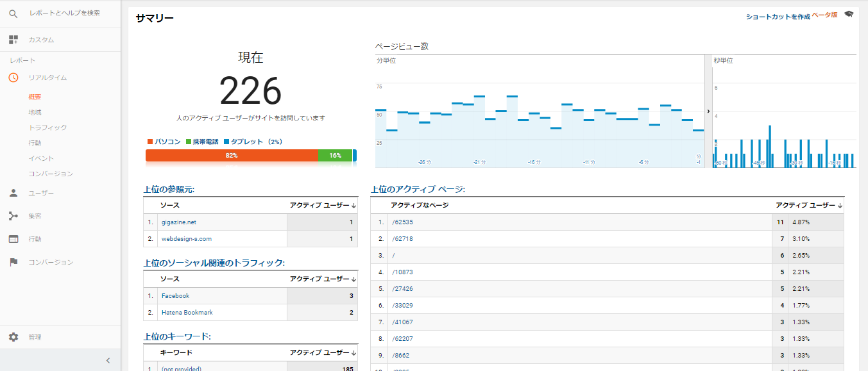Click the orange パソコン 82% bar segment

point(231,156)
